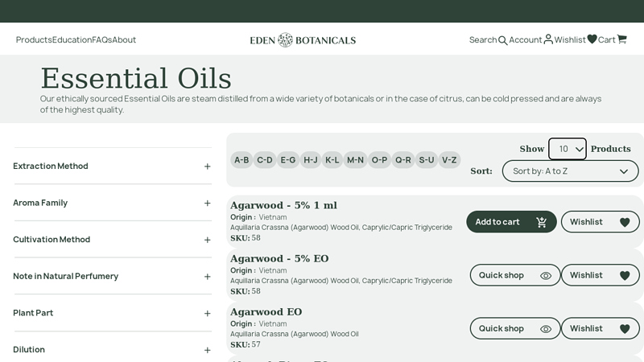Image resolution: width=644 pixels, height=362 pixels.
Task: Add Agarwood - 5% EO to Wishlist
Action: 600,275
